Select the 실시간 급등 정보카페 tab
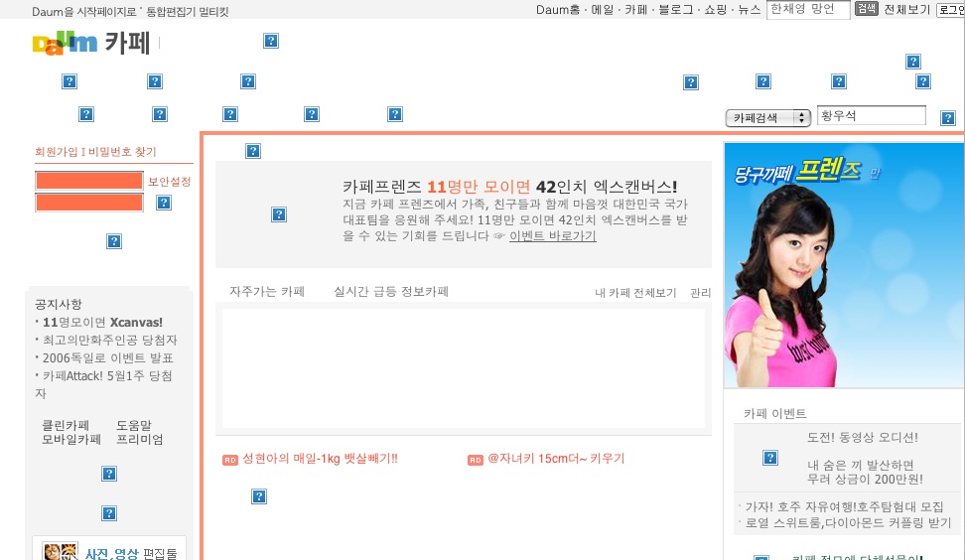Viewport: 965px width, 560px height. [x=391, y=291]
